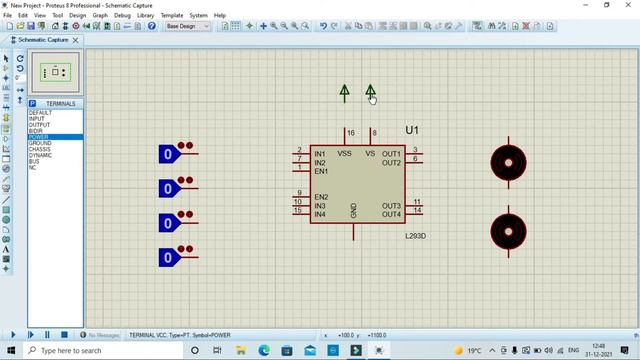The width and height of the screenshot is (640, 360).
Task: Redraw the display
Action: (225, 26)
